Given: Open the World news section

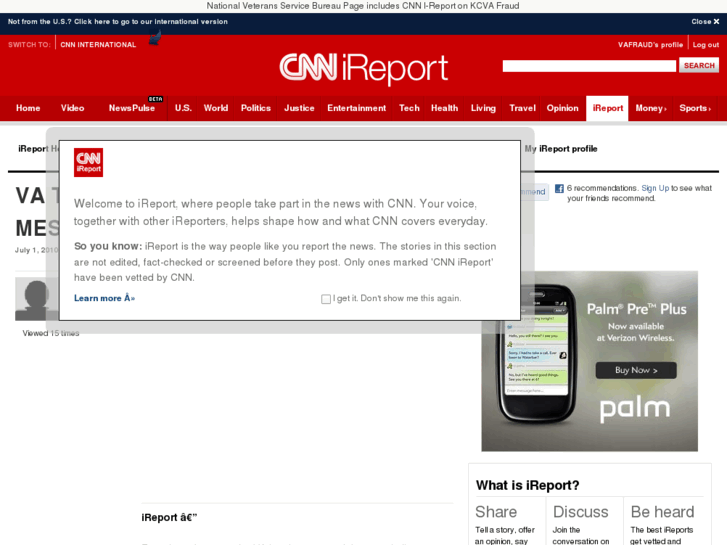Looking at the screenshot, I should [x=216, y=108].
